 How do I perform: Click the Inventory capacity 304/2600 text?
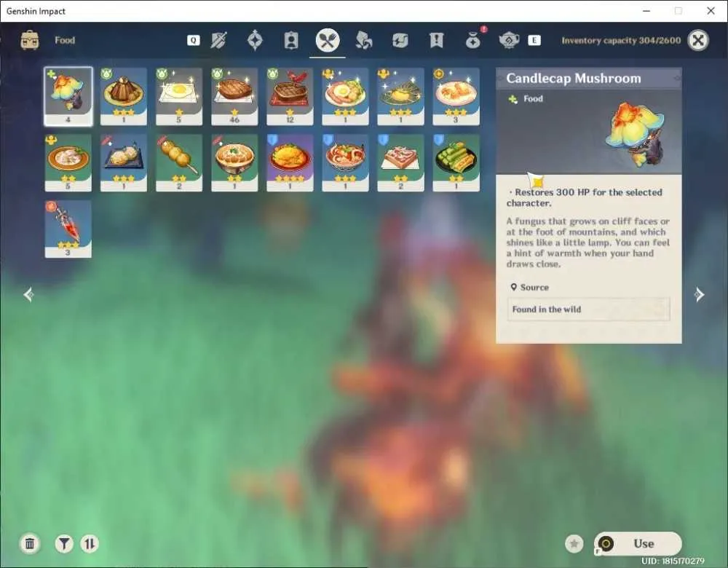pos(621,40)
